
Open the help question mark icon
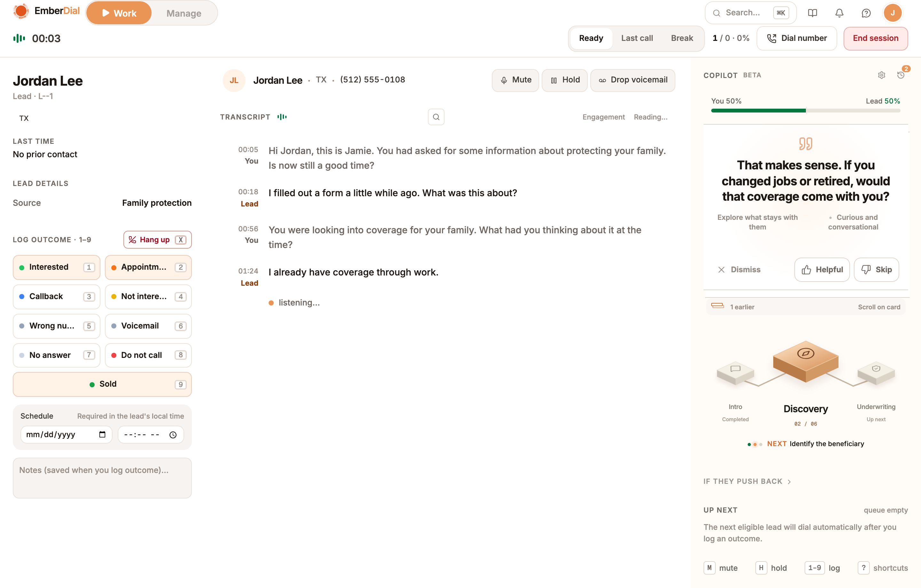point(866,13)
